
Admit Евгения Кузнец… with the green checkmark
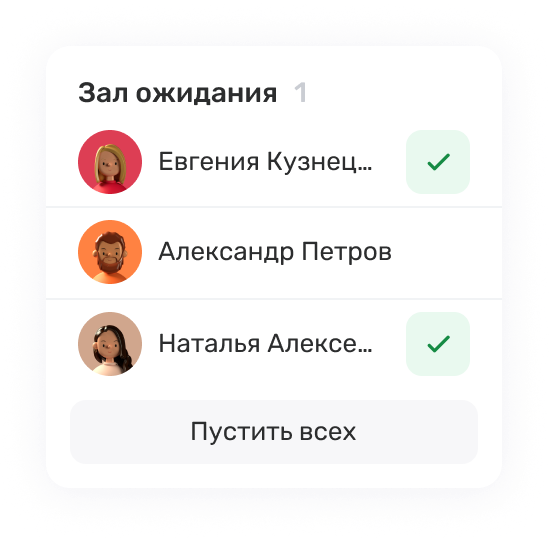coord(438,162)
